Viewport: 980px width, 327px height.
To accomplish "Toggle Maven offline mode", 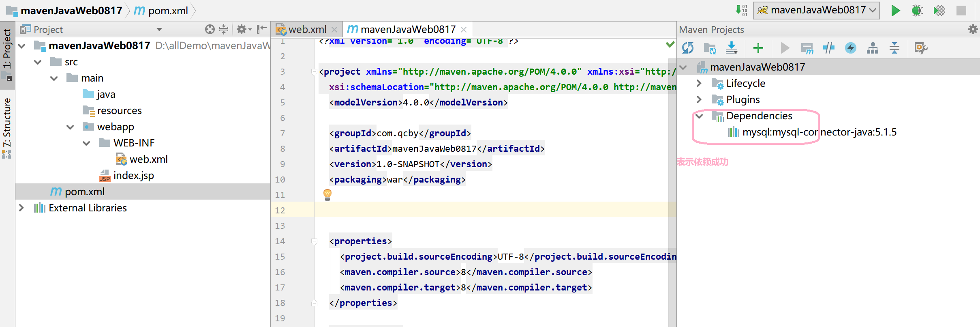I will (x=829, y=48).
